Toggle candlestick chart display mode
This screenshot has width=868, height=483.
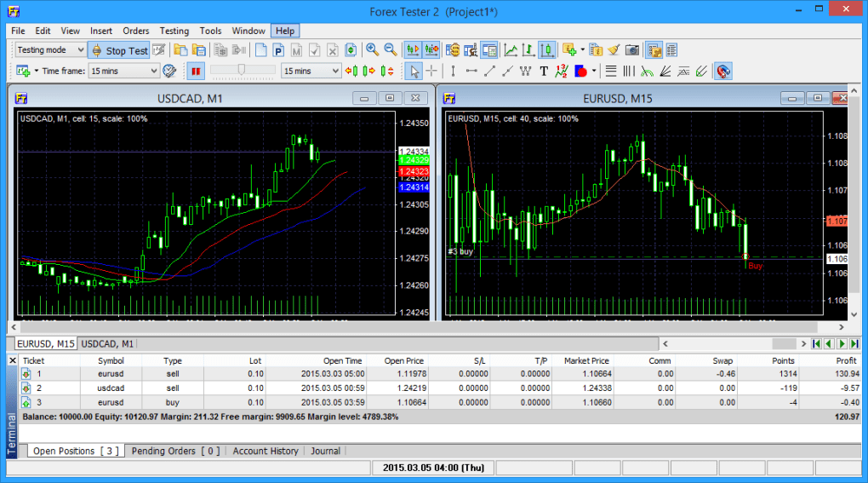click(x=548, y=50)
